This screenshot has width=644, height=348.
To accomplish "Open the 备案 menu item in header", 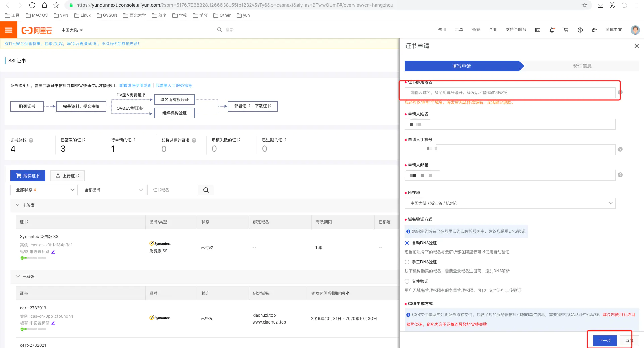I will click(x=476, y=30).
